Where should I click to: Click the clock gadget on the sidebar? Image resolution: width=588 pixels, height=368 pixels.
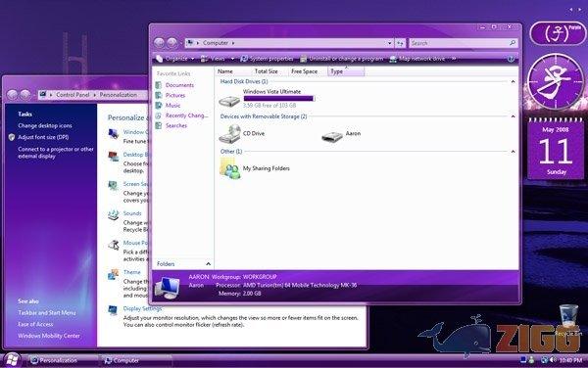tap(556, 82)
